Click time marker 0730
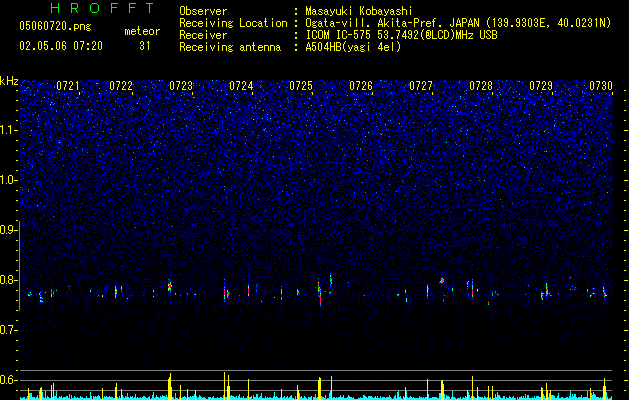The image size is (629, 400). coord(601,86)
